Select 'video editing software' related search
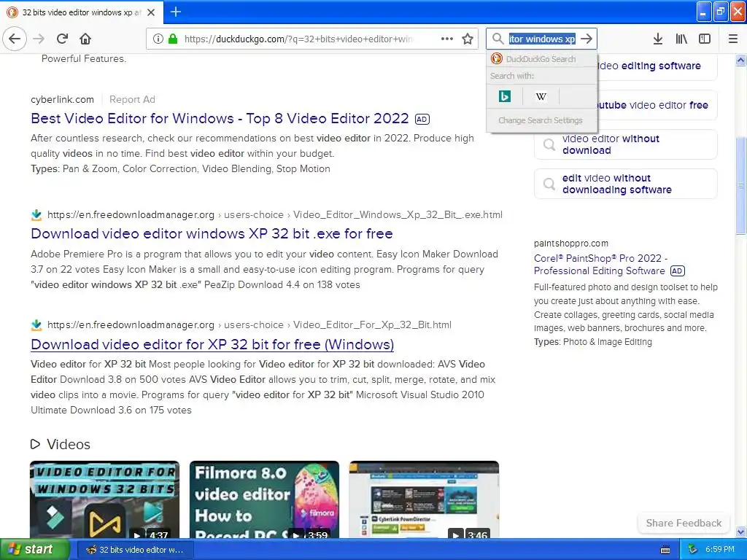Screen dimensions: 747x560 pyautogui.click(x=657, y=66)
